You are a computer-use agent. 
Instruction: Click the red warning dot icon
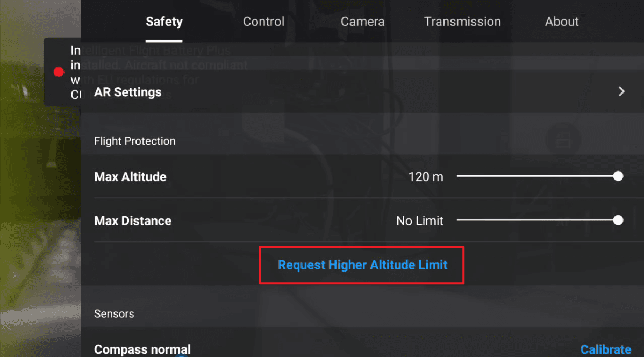[x=59, y=72]
